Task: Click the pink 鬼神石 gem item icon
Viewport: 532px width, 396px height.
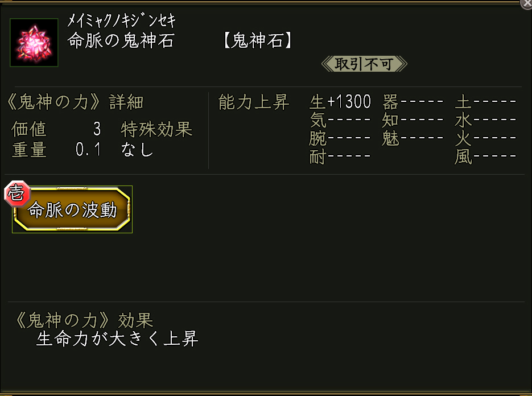Action: 34,43
